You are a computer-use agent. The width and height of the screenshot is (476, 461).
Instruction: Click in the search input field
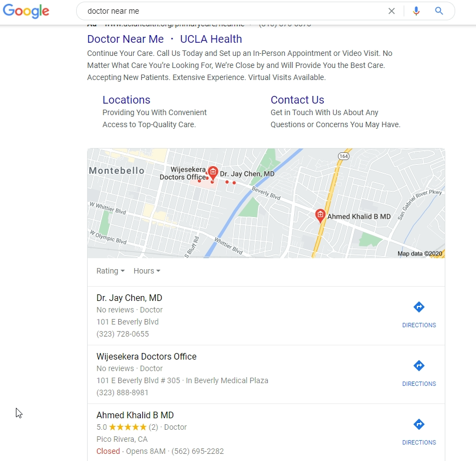[234, 12]
